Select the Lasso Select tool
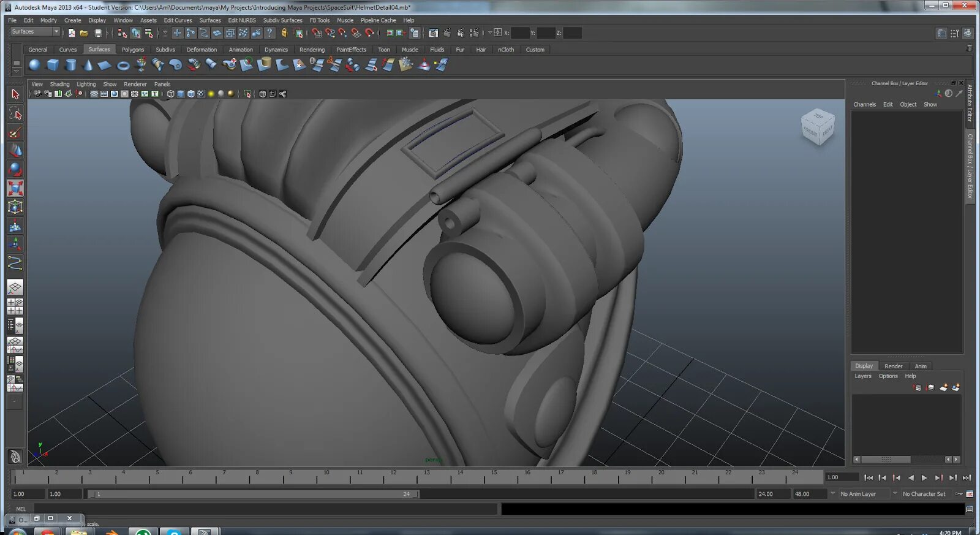This screenshot has width=980, height=535. [x=15, y=113]
